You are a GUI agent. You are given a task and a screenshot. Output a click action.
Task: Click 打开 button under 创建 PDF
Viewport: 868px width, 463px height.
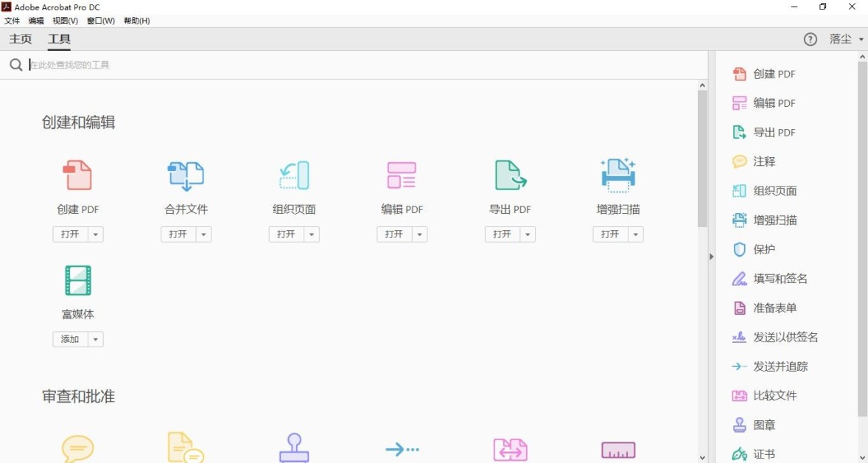click(70, 234)
